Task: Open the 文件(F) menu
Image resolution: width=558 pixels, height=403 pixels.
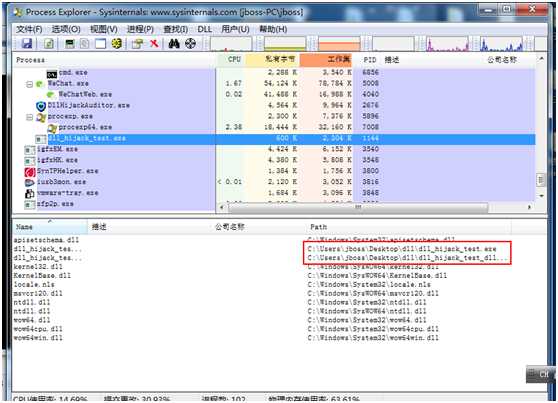Action: coord(29,29)
